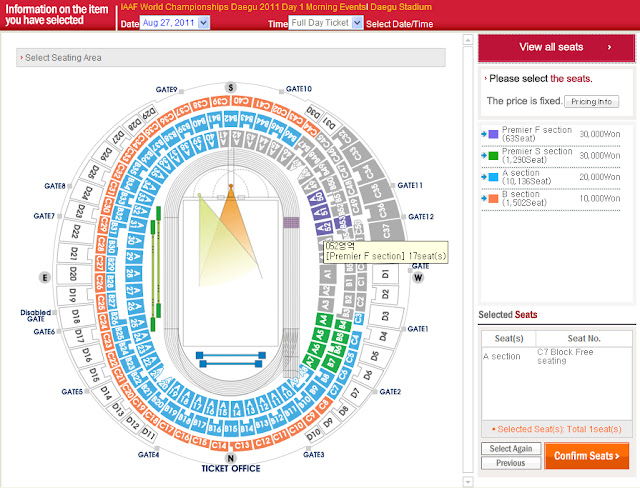640x488 pixels.
Task: Click white outer block D20
Action: [x=73, y=274]
